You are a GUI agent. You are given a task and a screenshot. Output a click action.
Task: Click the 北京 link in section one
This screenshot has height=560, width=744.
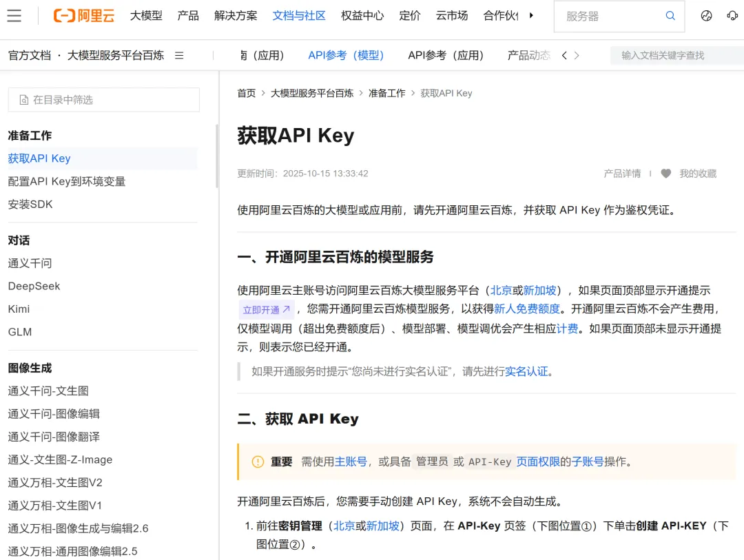coord(501,291)
